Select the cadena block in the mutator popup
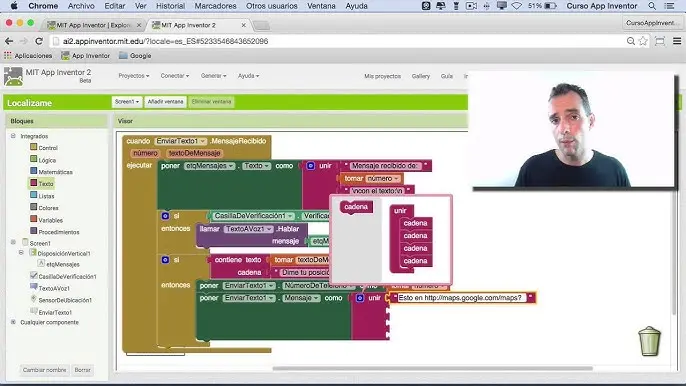 [x=356, y=207]
